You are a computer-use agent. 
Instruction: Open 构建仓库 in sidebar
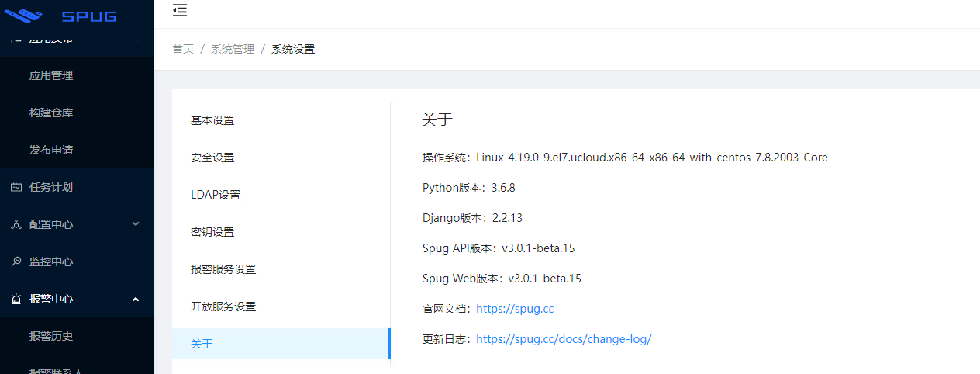tap(77, 113)
